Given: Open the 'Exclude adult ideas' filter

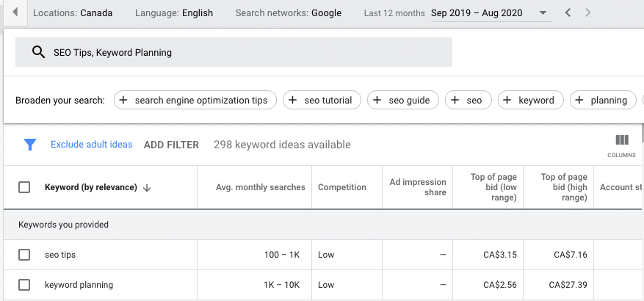Looking at the screenshot, I should 92,145.
